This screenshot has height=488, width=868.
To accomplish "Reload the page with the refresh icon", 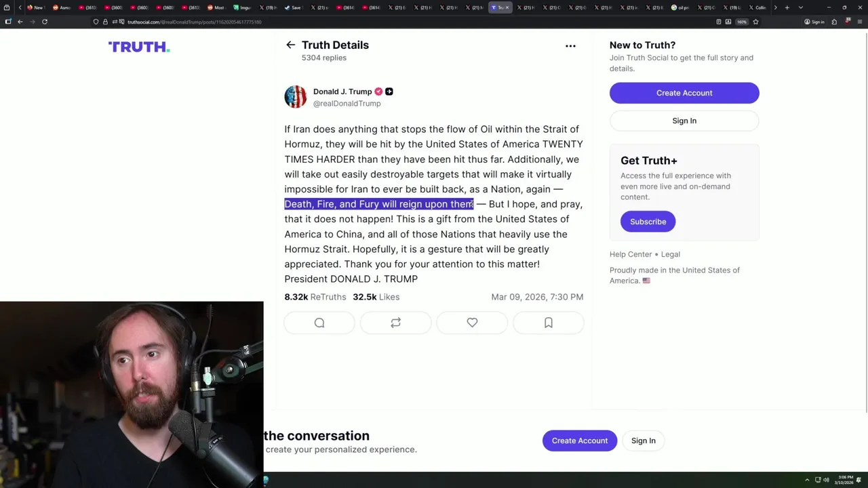I will (x=45, y=22).
